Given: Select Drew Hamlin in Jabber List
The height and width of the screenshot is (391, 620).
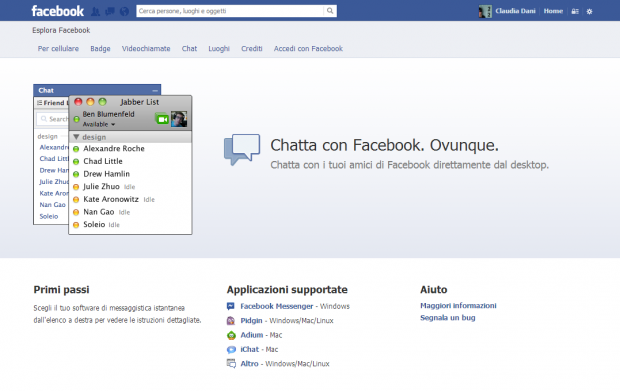Looking at the screenshot, I should pos(106,174).
